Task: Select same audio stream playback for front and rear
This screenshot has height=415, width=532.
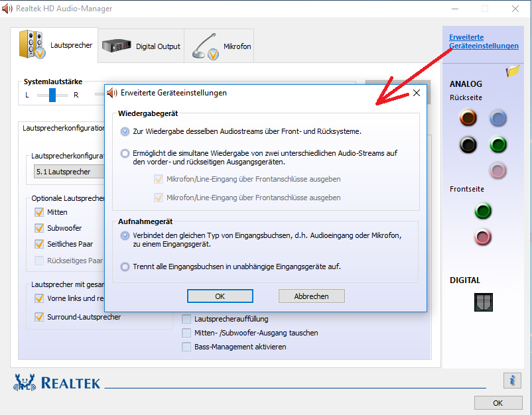Action: point(125,131)
